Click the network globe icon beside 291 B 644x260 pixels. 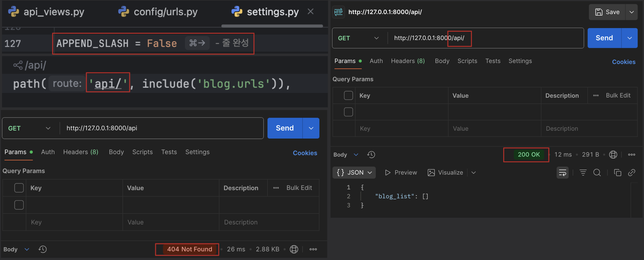click(613, 155)
